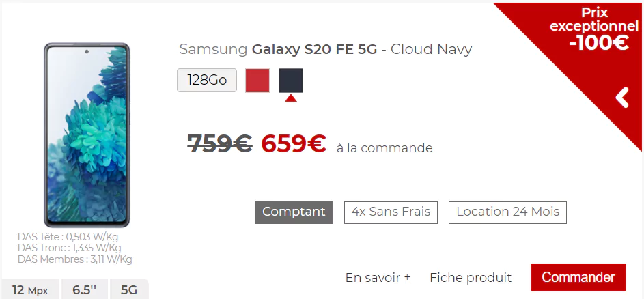The image size is (644, 299).
Task: Click the red Commander button
Action: [x=578, y=277]
